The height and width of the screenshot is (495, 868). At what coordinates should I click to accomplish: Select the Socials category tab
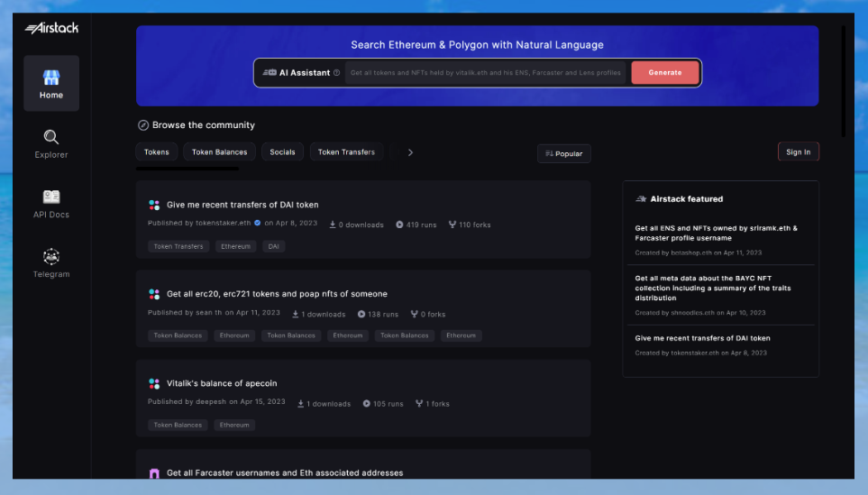(282, 152)
